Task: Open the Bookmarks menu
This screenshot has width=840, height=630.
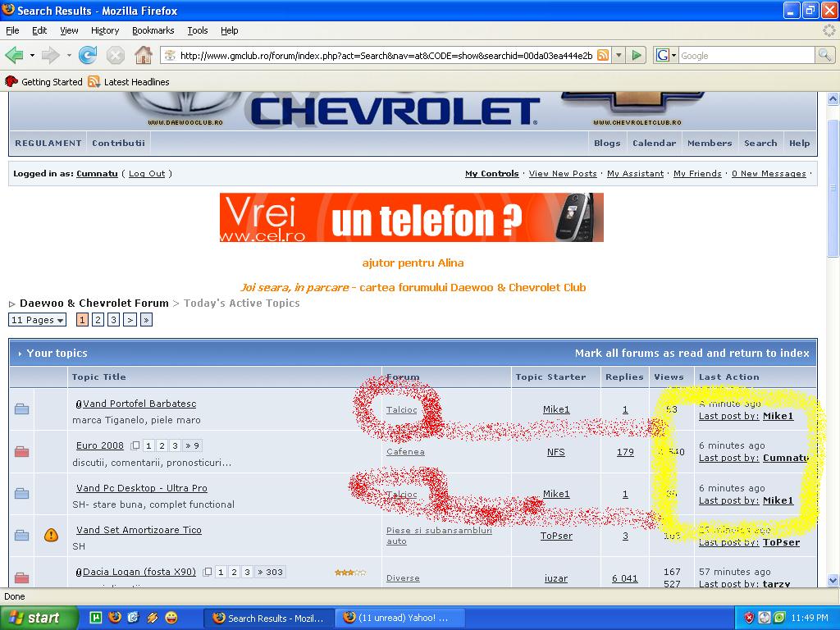Action: tap(153, 30)
